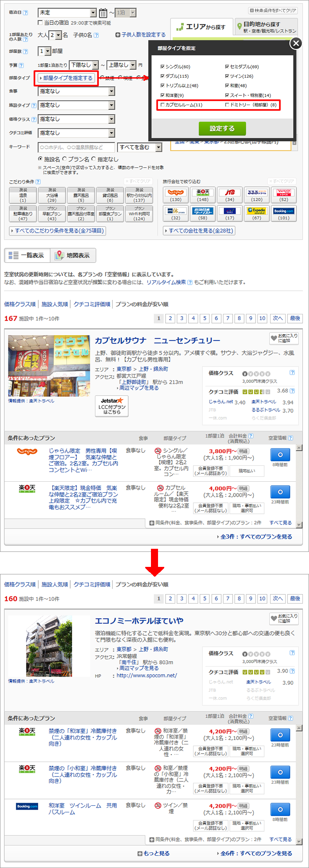Enable the 当日の宿泊 checkbox

pos(41,23)
